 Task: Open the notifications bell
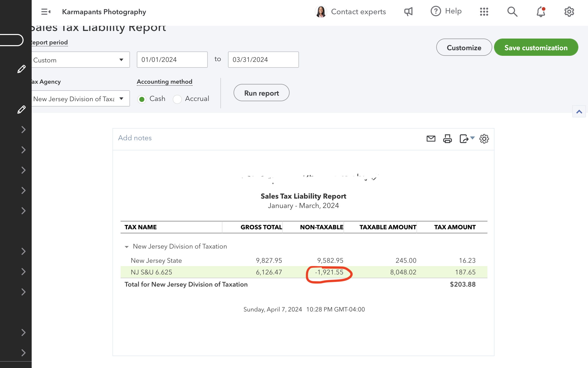coord(541,12)
